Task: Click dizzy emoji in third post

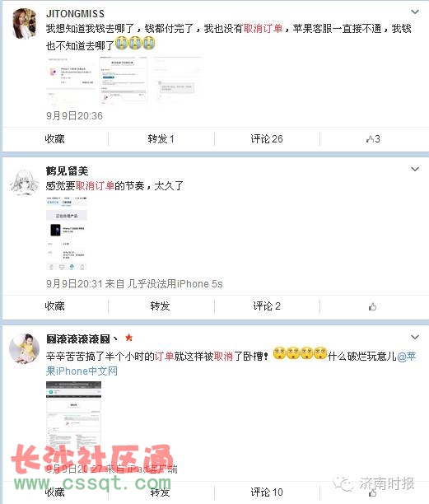Action: (x=300, y=353)
